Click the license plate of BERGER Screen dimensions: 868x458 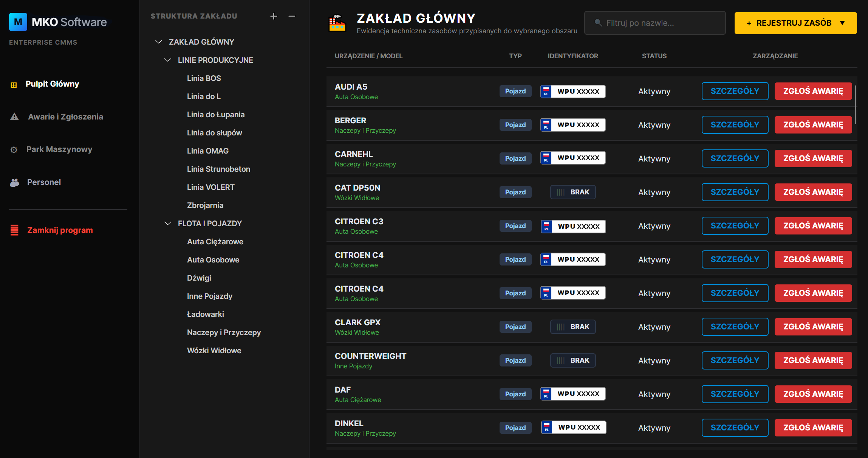[573, 125]
